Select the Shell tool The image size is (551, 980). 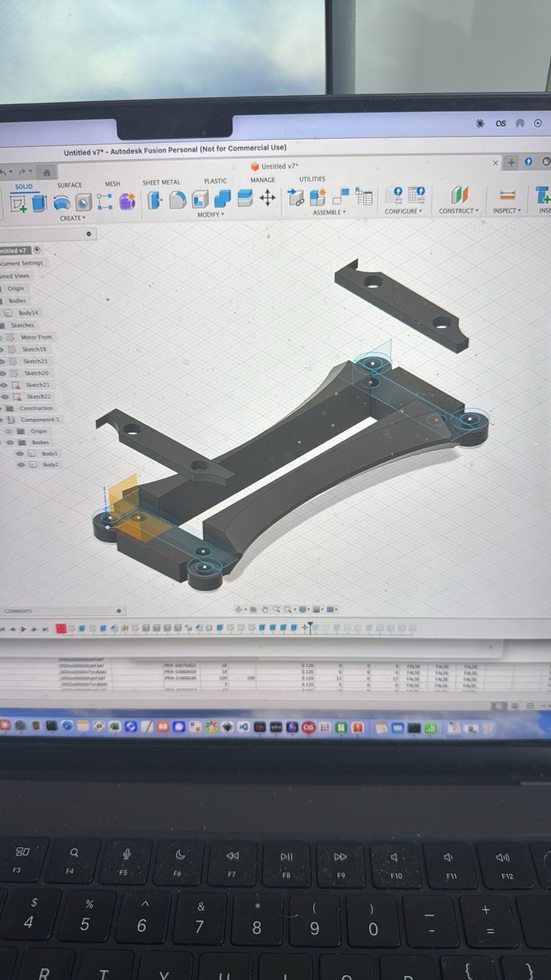[x=200, y=199]
